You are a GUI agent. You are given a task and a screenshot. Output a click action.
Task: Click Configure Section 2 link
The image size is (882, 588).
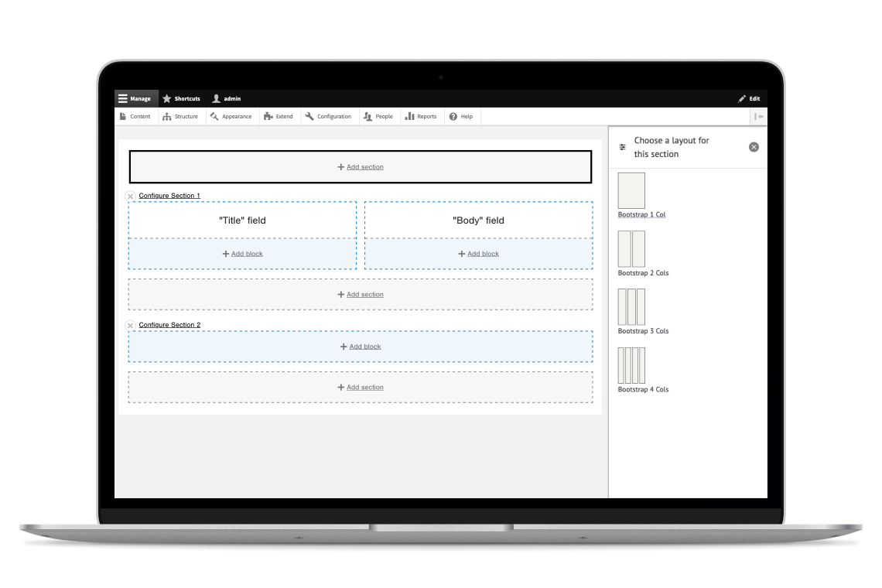[x=169, y=325]
